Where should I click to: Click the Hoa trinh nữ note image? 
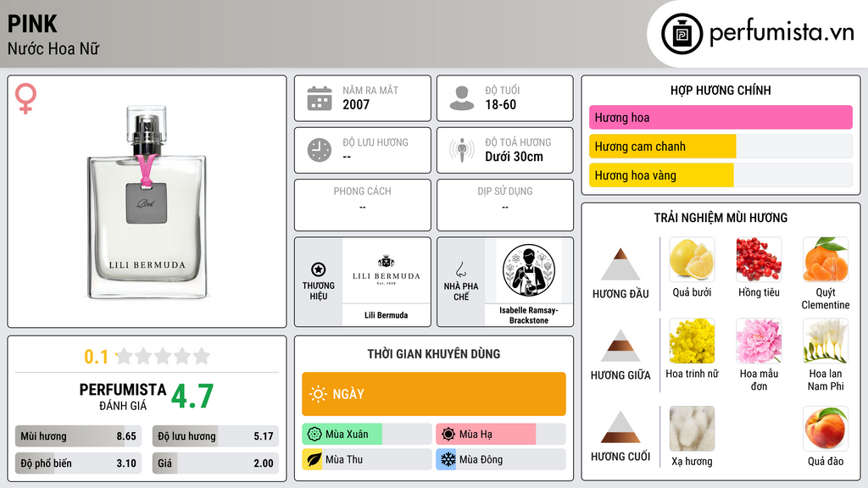coord(692,341)
